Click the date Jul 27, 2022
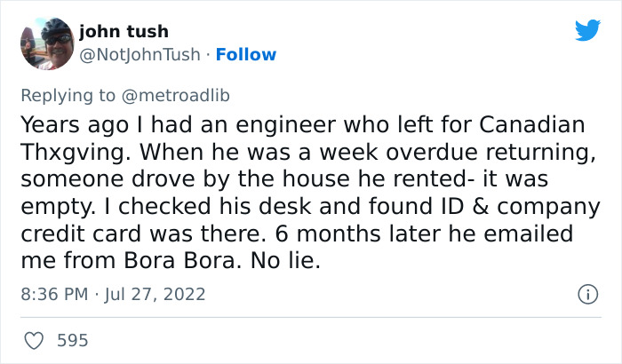The width and height of the screenshot is (622, 364). (157, 294)
